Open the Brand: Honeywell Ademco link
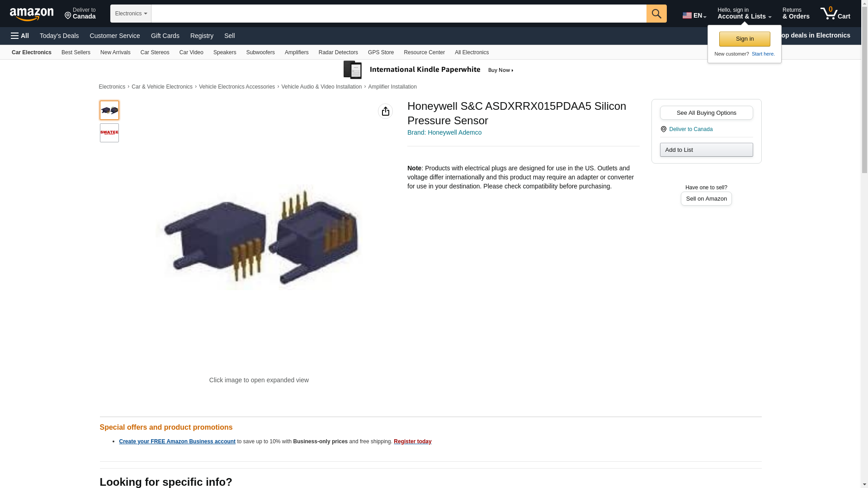 pos(444,132)
